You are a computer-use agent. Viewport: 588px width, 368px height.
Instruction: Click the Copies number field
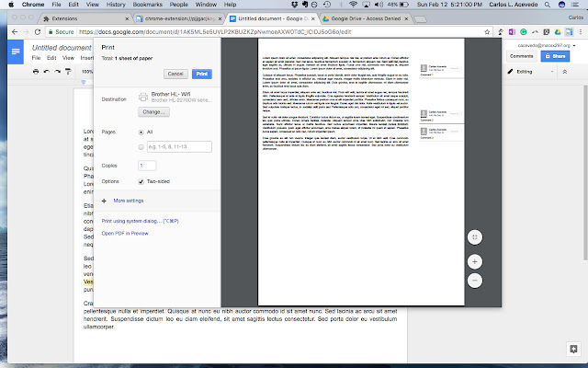point(147,166)
